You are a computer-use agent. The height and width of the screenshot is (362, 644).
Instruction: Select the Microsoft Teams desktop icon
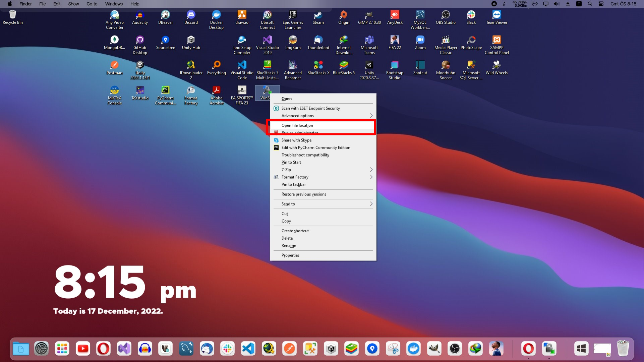pyautogui.click(x=369, y=45)
